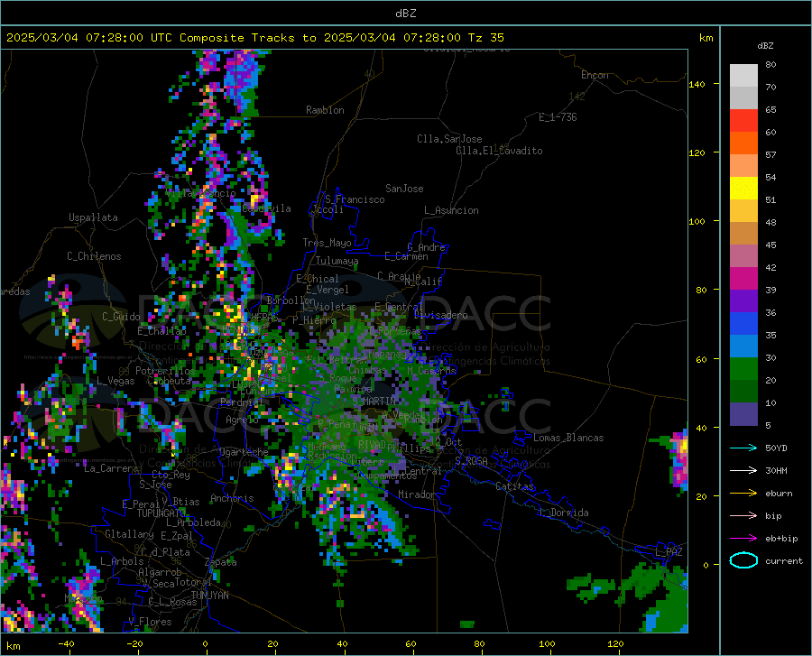Select the red 60-65 dBZ swatch
Viewport: 812px width, 656px height.
pyautogui.click(x=743, y=121)
